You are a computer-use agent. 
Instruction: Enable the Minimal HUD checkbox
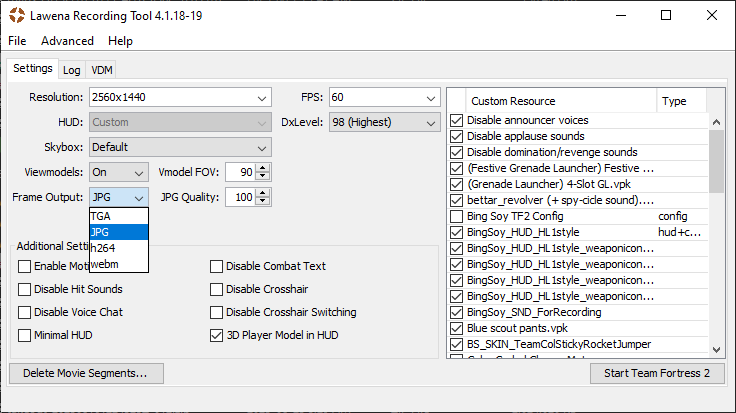point(25,335)
